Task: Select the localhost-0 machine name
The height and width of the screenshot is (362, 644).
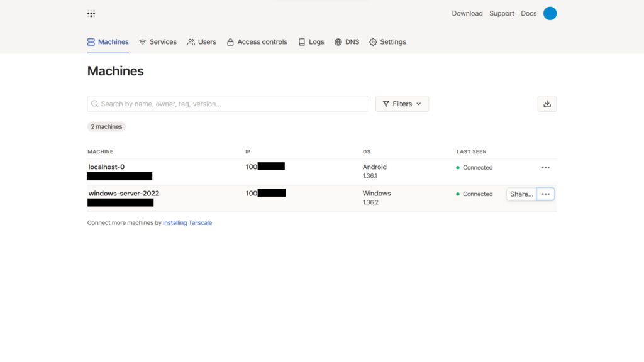Action: click(107, 167)
